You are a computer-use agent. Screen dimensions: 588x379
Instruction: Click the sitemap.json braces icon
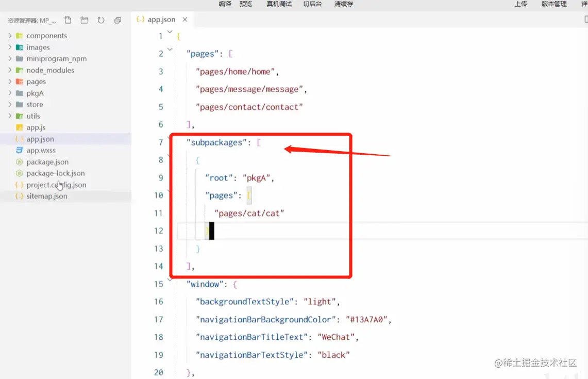point(19,196)
